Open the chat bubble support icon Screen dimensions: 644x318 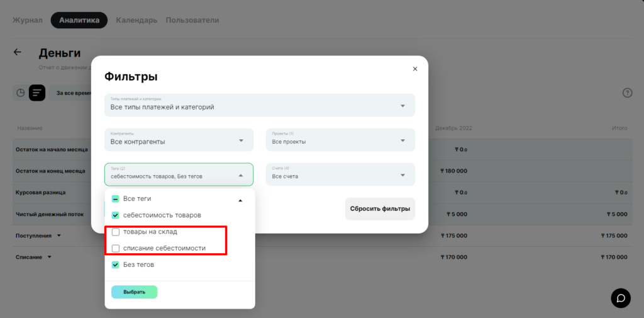(x=621, y=298)
